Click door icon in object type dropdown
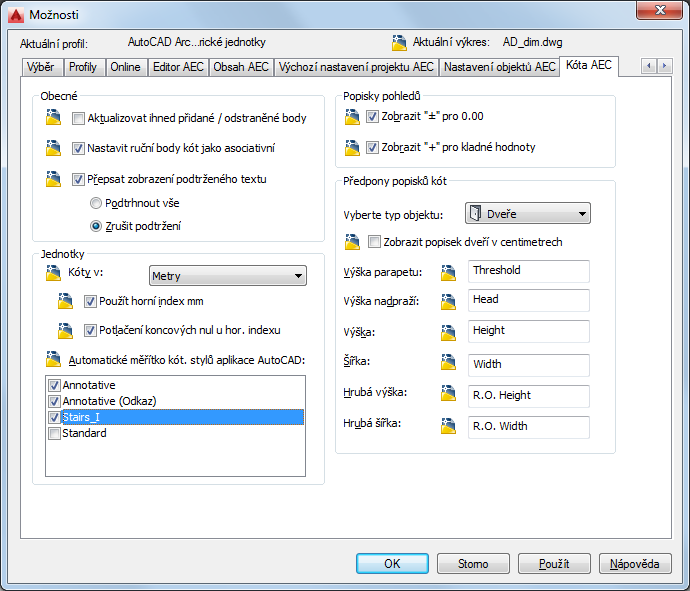 (475, 213)
